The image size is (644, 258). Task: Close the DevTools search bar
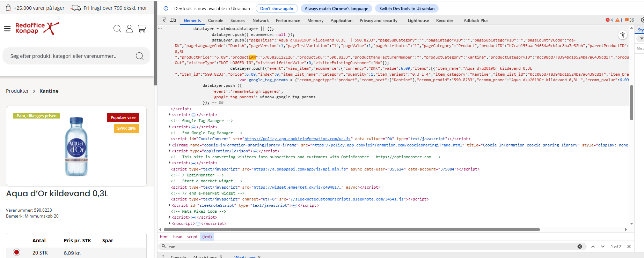coord(629,246)
